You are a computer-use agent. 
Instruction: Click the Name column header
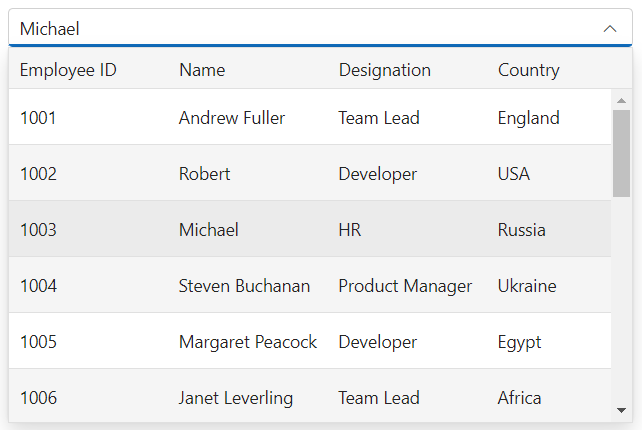(202, 70)
